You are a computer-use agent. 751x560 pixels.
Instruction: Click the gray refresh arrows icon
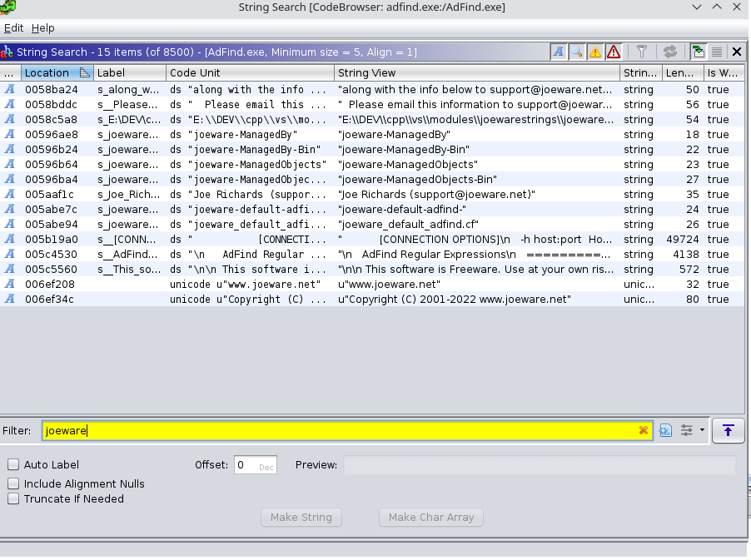click(669, 52)
